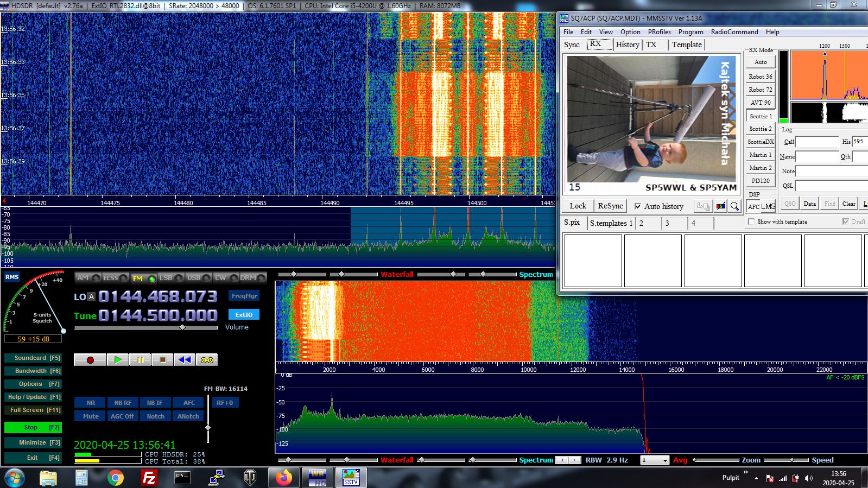Toggle the Mute button in HDSDR
The height and width of the screenshot is (488, 868).
pos(91,416)
